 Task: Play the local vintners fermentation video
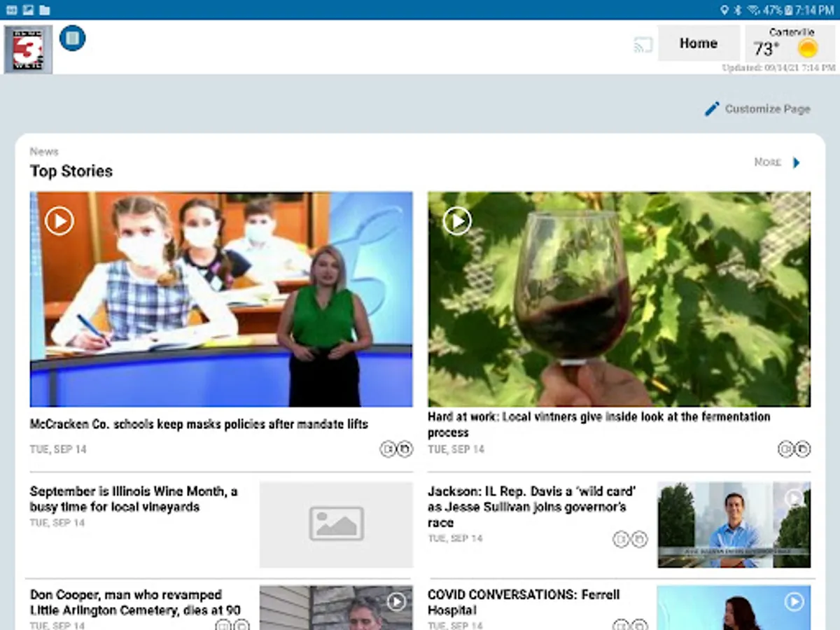click(x=457, y=221)
